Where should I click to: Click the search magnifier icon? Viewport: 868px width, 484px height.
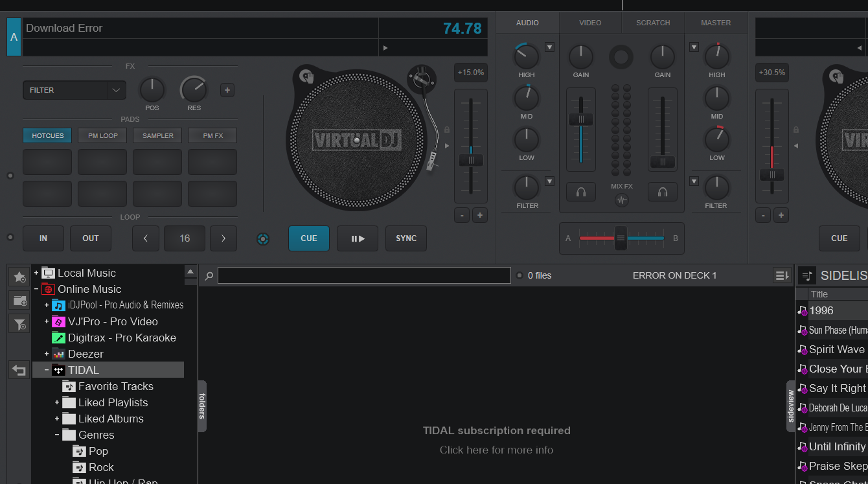coord(209,276)
